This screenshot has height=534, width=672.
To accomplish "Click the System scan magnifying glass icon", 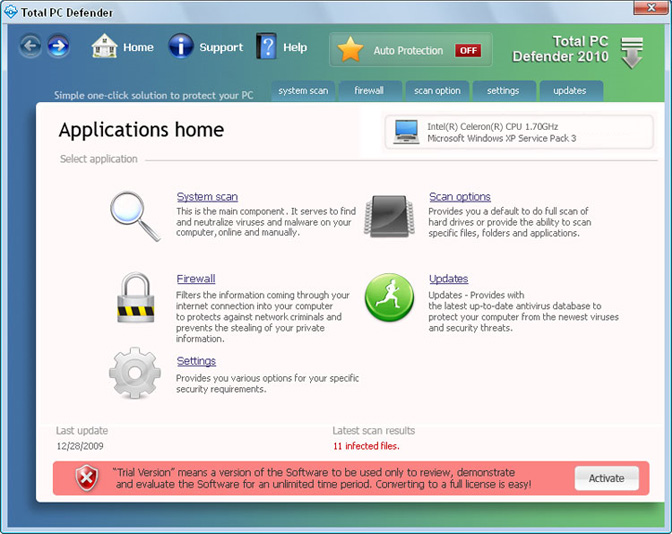I will [x=135, y=216].
